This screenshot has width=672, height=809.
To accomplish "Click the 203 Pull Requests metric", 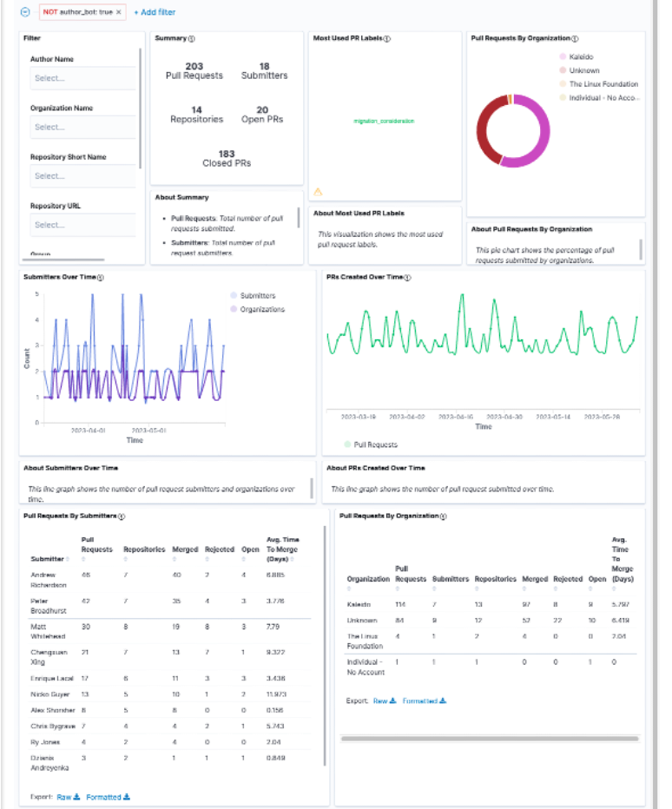I will (x=194, y=70).
